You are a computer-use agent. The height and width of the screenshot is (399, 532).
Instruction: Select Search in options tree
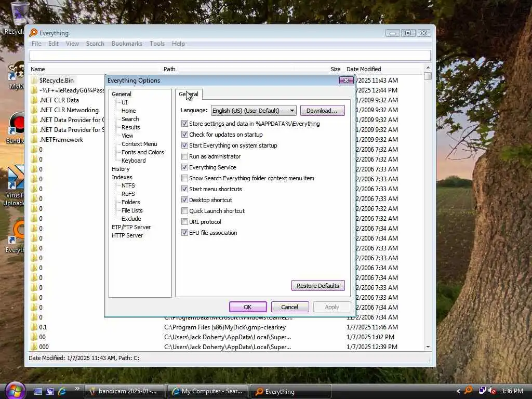pyautogui.click(x=130, y=119)
